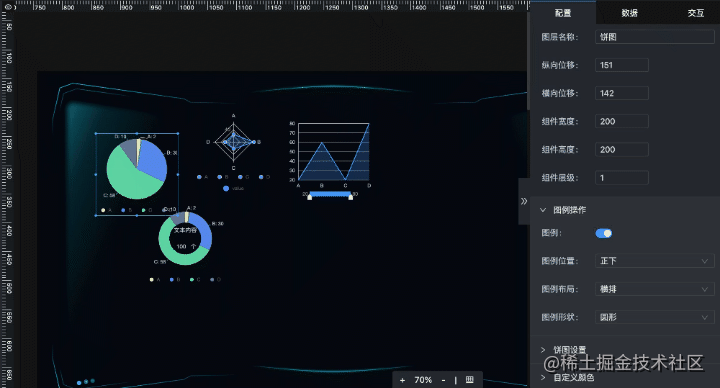Screen dimensions: 720x388
Task: Toggle the radar chart 'value' legend item
Action: coord(233,188)
